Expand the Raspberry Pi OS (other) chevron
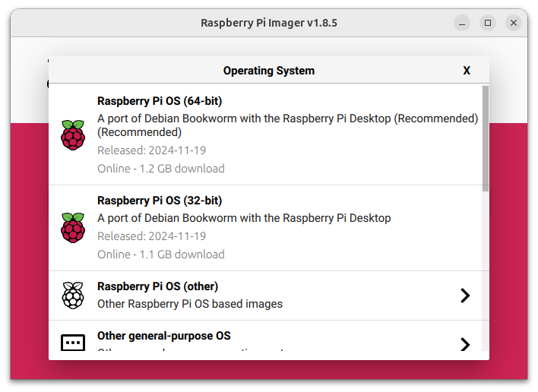Image resolution: width=538 pixels, height=392 pixels. click(465, 296)
